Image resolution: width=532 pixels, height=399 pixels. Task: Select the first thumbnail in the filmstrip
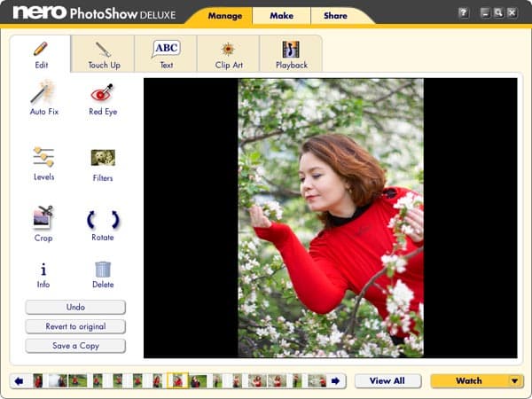(x=38, y=380)
